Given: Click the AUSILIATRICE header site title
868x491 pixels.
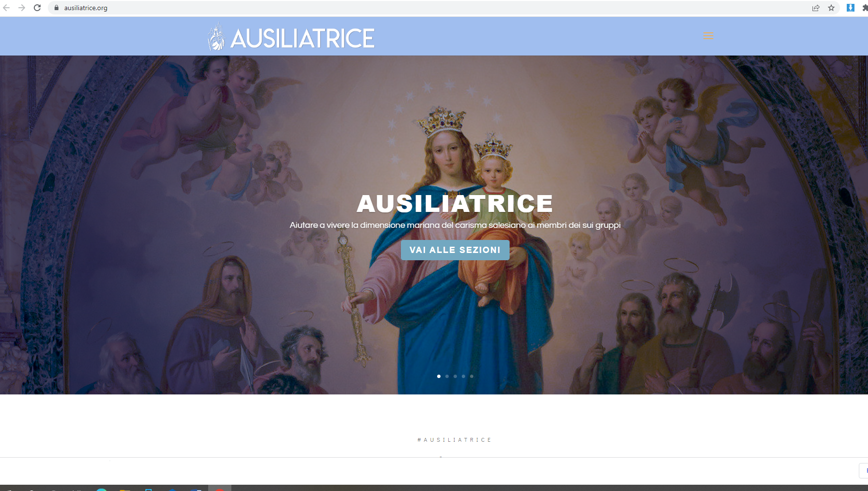Looking at the screenshot, I should click(x=302, y=39).
